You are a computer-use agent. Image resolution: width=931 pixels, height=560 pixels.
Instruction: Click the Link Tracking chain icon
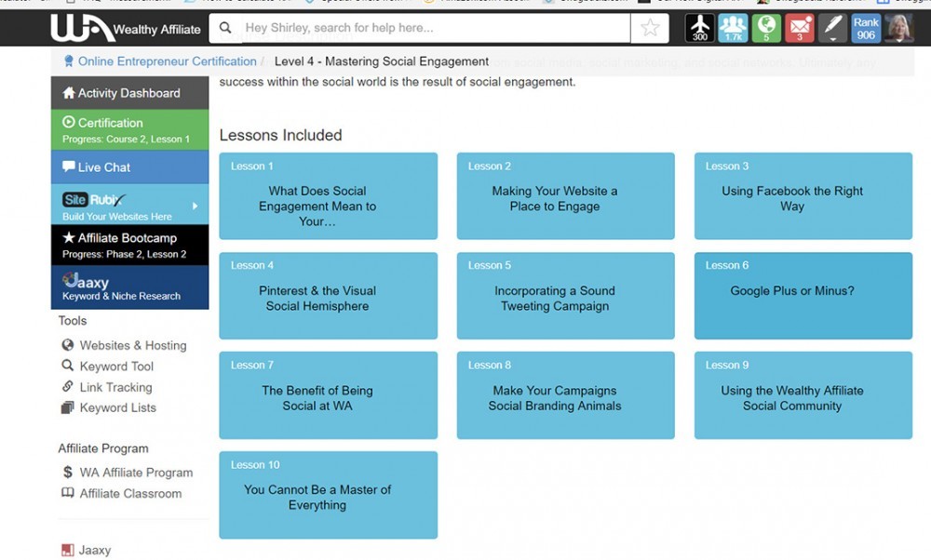coord(68,386)
